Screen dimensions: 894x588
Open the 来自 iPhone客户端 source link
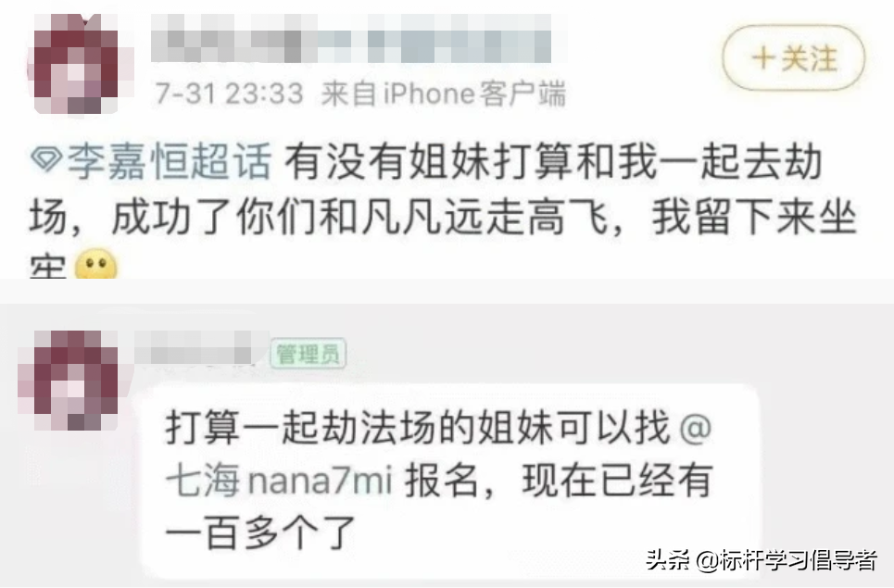[x=444, y=94]
